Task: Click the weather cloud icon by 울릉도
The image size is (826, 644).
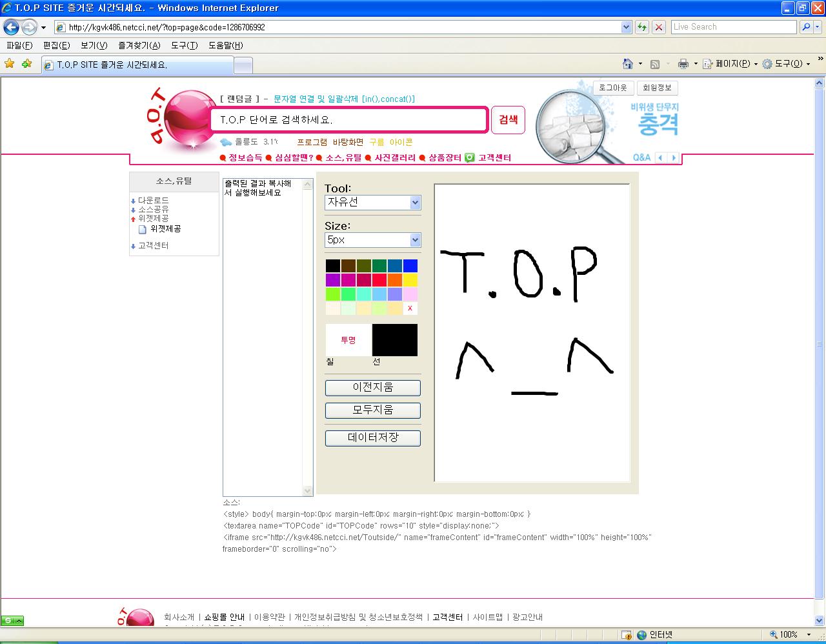Action: [226, 142]
